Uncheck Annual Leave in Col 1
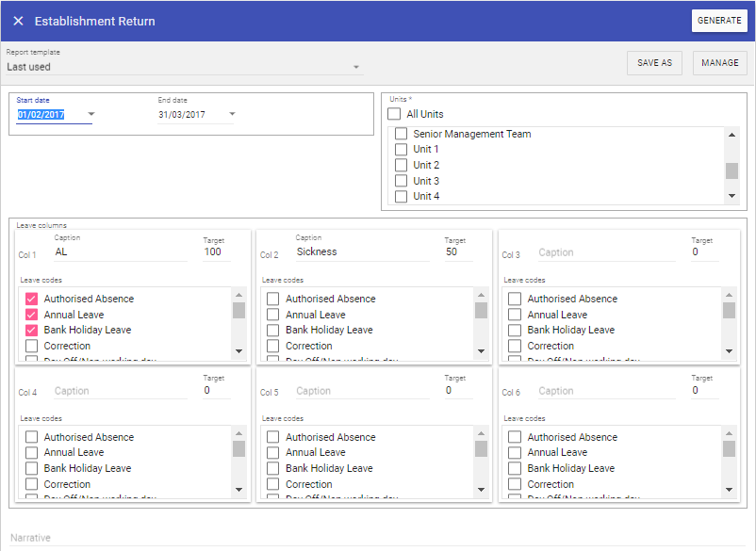The width and height of the screenshot is (756, 551). 32,315
